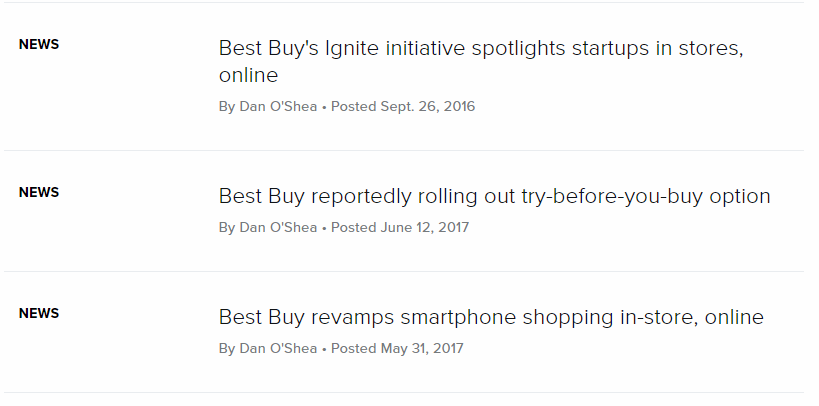Click author Dan O'Shea on Sept. 26 article
Viewport: 819px width, 406px height.
pyautogui.click(x=278, y=107)
